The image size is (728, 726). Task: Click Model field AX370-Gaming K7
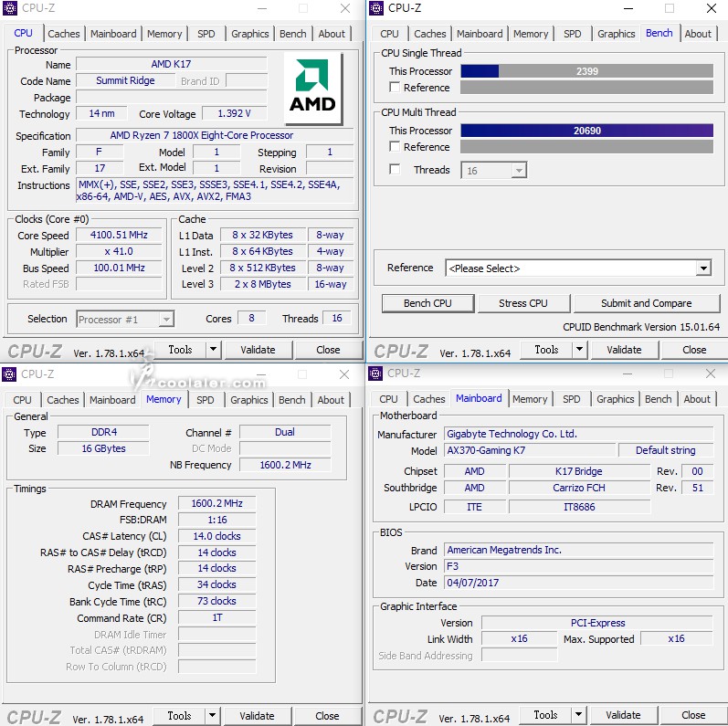coord(530,450)
